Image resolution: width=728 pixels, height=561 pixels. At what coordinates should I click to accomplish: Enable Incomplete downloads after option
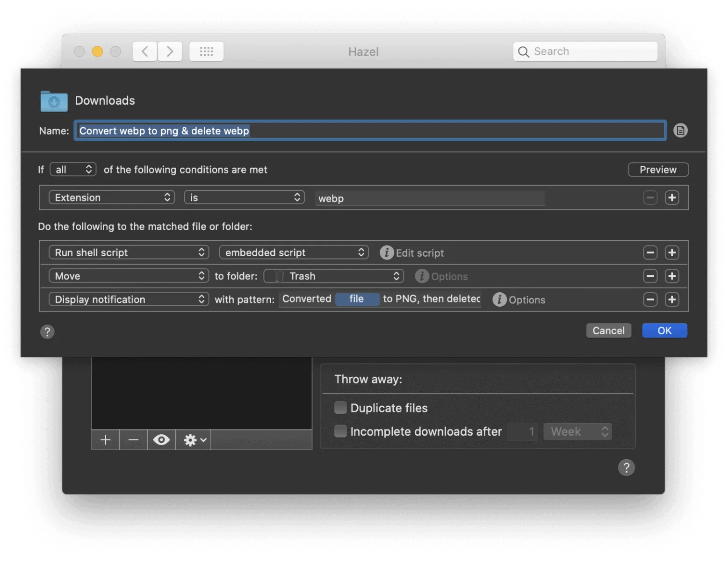tap(340, 431)
